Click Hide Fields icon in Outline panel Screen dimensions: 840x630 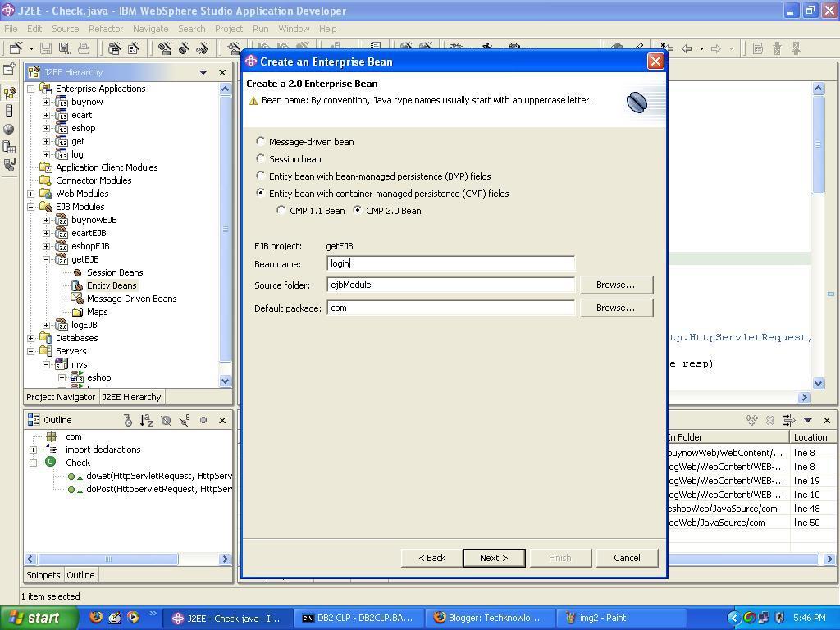coord(166,421)
